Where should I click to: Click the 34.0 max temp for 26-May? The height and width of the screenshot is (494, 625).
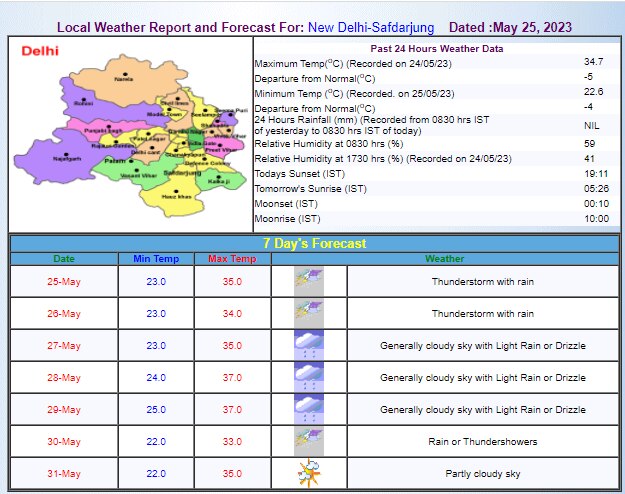[x=232, y=314]
